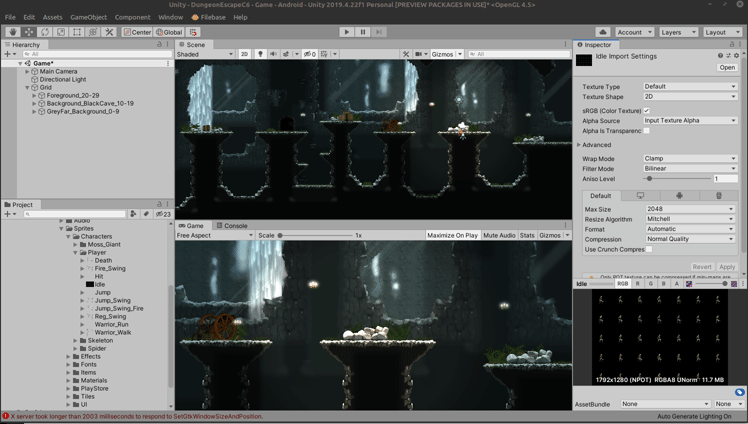Open the GameObject menu

pos(89,17)
